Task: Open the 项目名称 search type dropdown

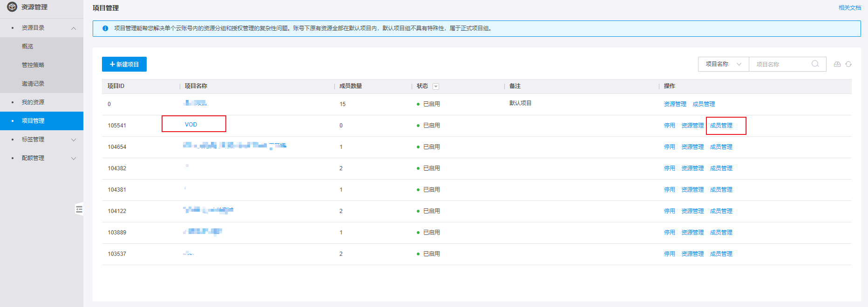Action: tap(723, 64)
